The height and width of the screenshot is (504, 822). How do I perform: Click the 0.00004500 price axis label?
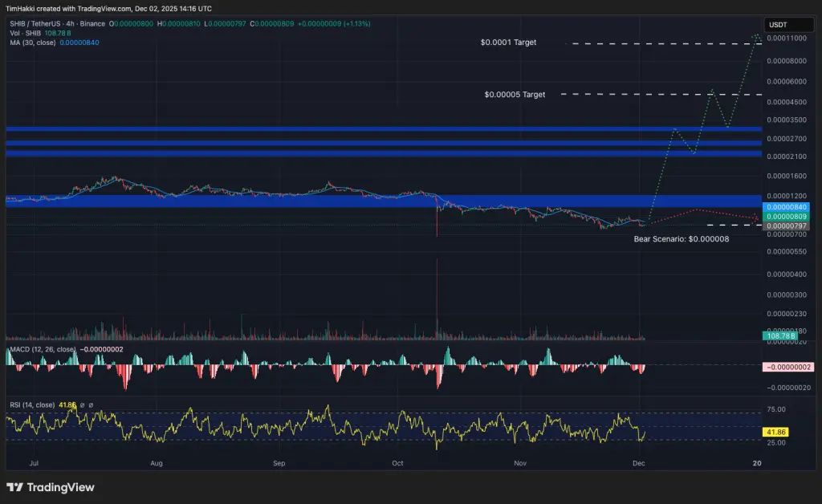tap(787, 102)
